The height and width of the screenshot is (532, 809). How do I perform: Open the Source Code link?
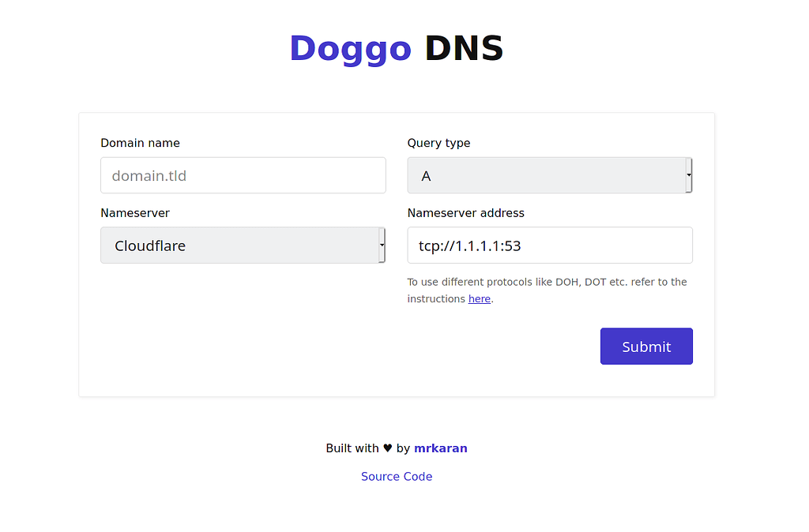(397, 477)
